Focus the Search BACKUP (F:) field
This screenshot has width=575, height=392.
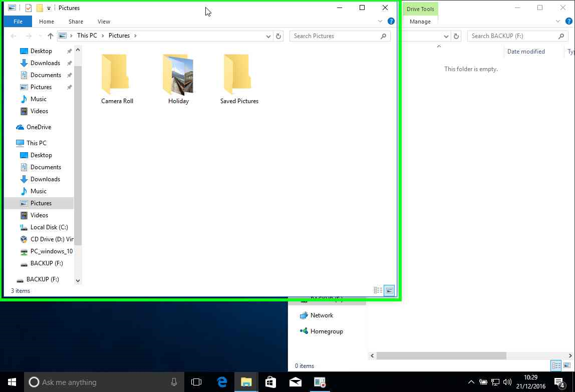point(517,36)
